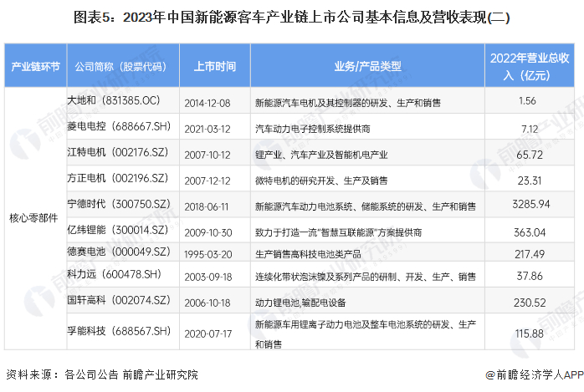Screen dimensions: 584x392
Task: Click the '@前瞻经济学人APP' credit text
Action: 535,375
